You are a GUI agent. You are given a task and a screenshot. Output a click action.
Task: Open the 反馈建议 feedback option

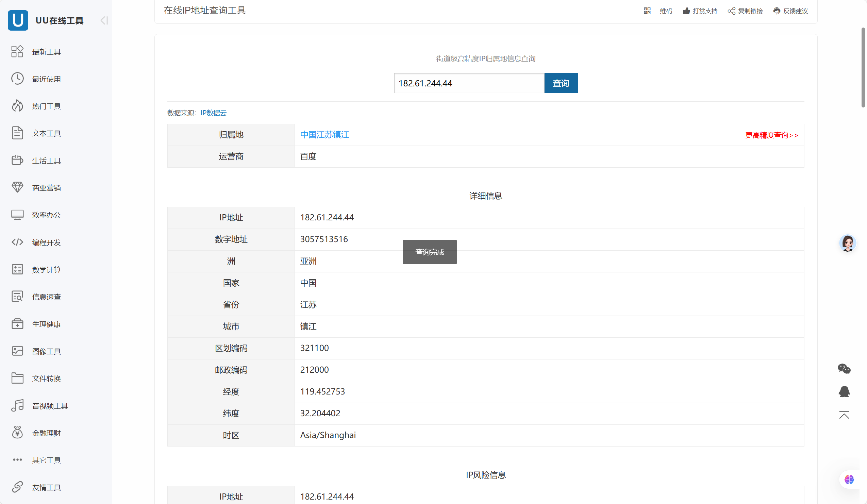click(790, 11)
